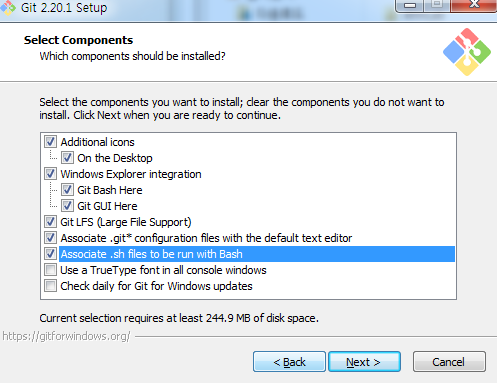Toggle Windows Explorer integration checkbox
Image resolution: width=497 pixels, height=383 pixels.
(50, 174)
